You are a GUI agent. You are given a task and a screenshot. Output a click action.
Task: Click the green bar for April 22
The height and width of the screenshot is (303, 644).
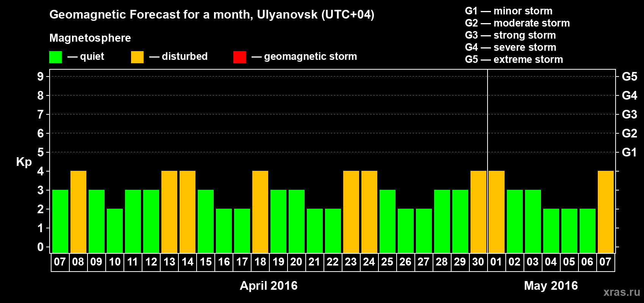click(333, 231)
